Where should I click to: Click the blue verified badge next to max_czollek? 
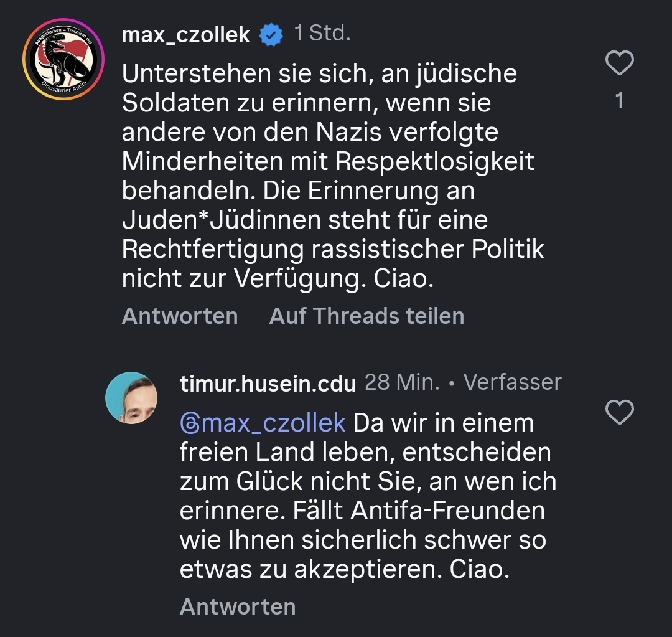pos(270,35)
